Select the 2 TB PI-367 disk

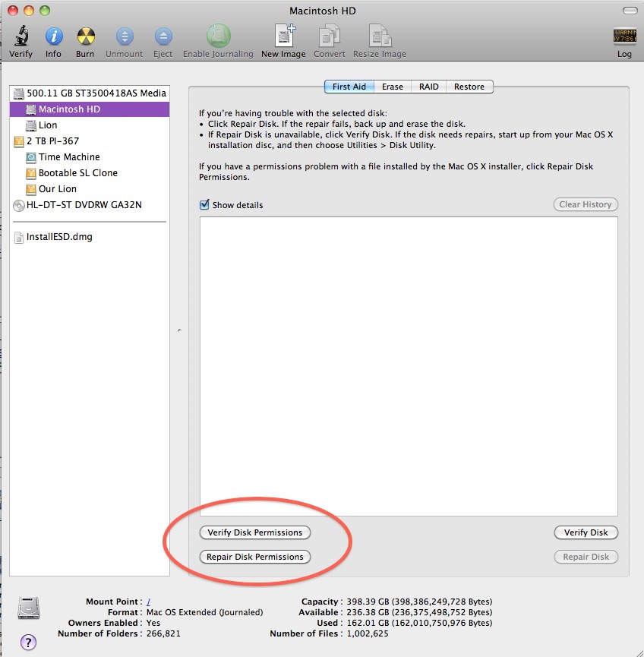pyautogui.click(x=90, y=141)
